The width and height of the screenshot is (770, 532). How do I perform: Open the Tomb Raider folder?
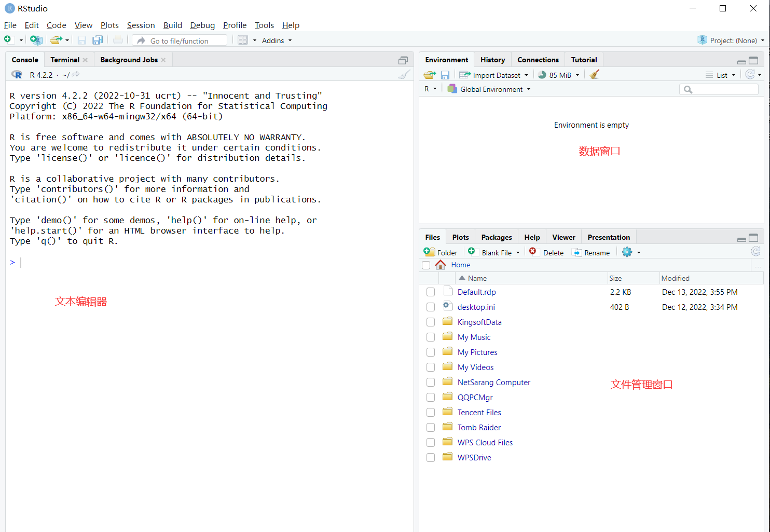click(479, 428)
